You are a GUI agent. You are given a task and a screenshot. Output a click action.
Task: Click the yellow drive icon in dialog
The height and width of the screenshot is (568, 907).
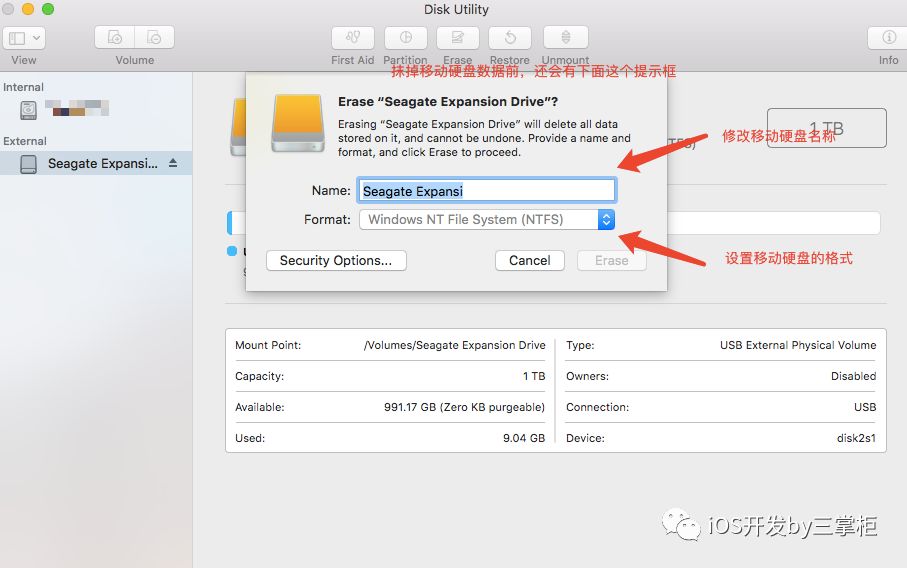click(x=298, y=123)
